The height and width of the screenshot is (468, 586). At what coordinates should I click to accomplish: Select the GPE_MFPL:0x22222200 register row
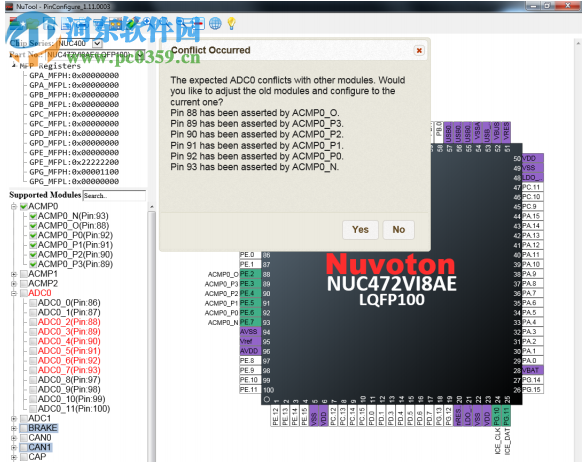(x=74, y=162)
